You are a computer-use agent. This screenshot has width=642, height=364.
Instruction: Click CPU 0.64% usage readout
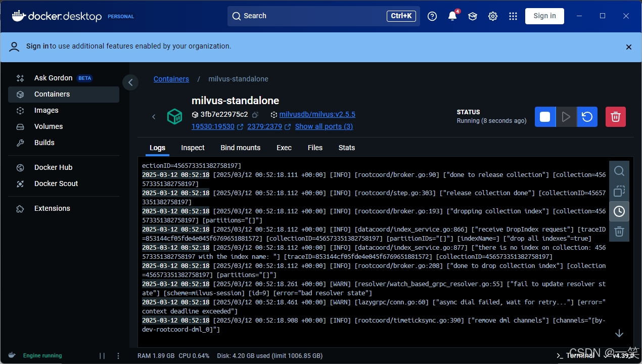[x=194, y=356]
